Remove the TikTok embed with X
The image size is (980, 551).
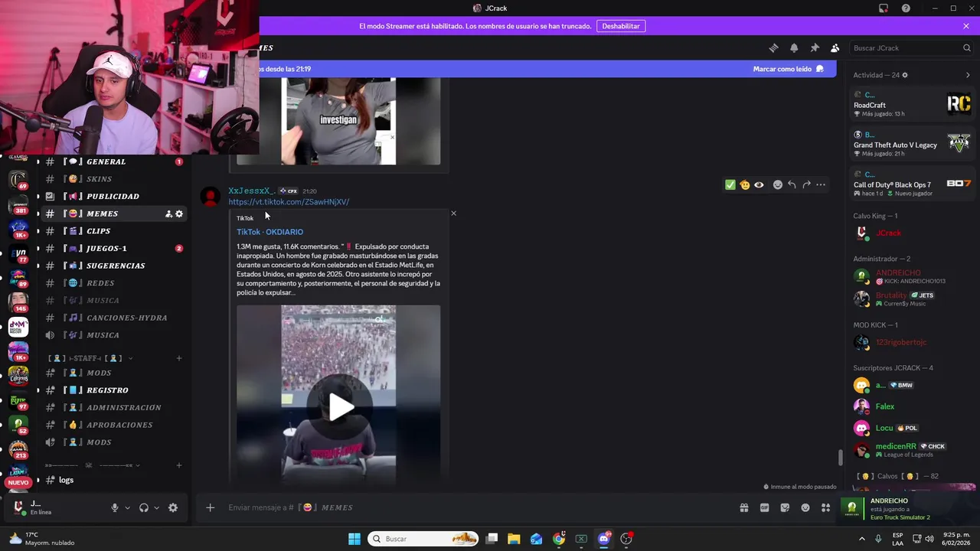pyautogui.click(x=453, y=214)
